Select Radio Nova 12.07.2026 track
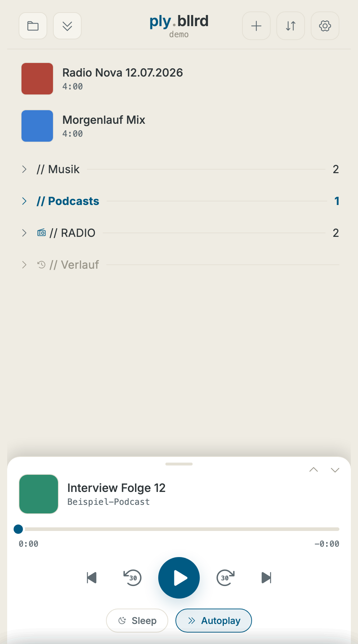358x644 pixels. [x=179, y=79]
